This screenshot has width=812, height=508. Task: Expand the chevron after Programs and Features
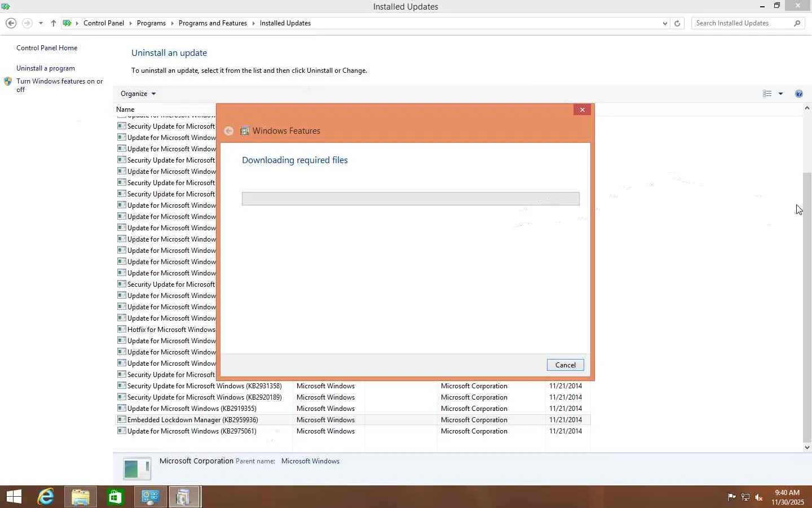click(253, 23)
